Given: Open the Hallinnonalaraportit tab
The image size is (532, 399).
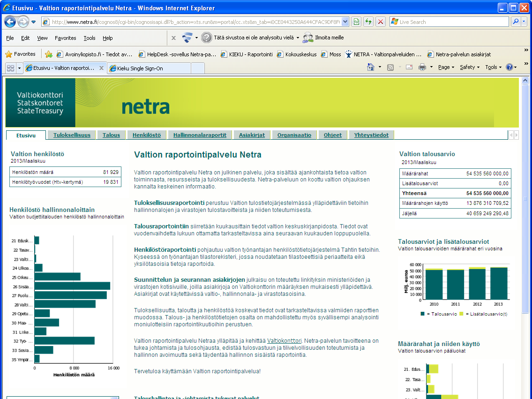Looking at the screenshot, I should tap(200, 135).
